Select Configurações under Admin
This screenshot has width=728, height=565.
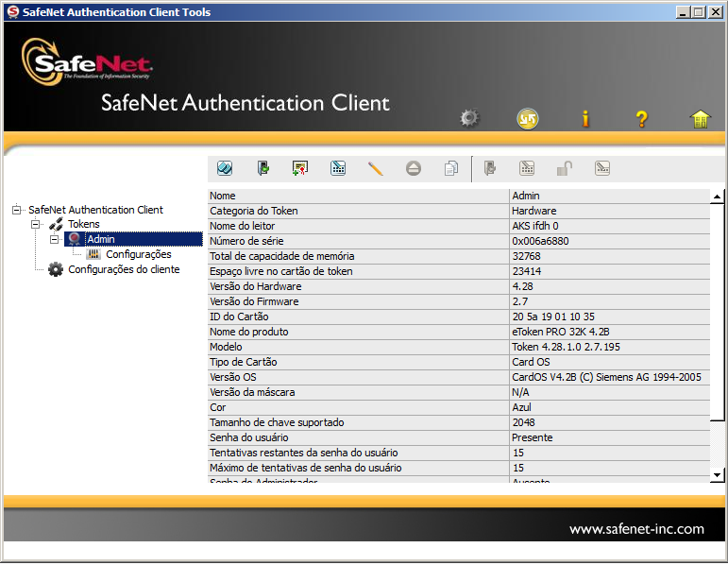click(x=139, y=254)
